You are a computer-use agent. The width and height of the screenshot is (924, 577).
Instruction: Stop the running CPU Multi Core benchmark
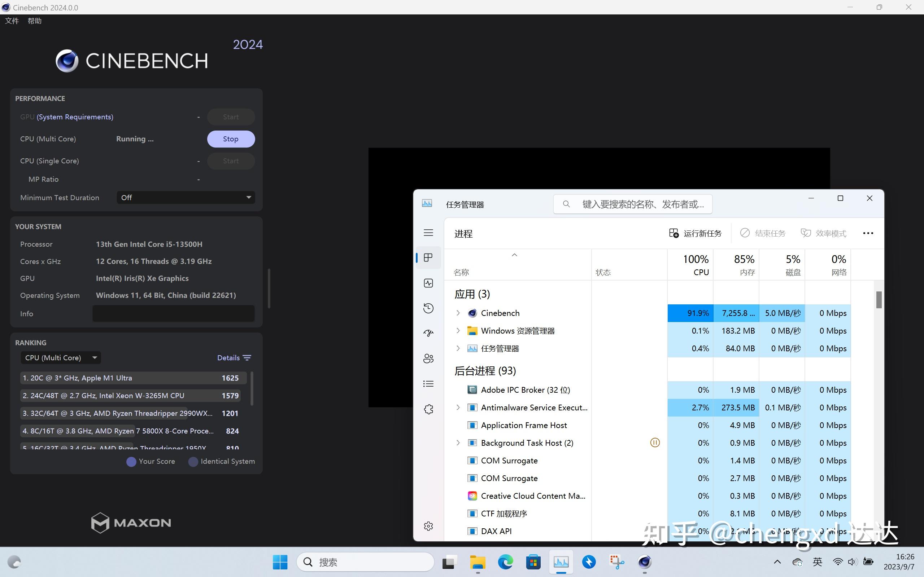[231, 138]
